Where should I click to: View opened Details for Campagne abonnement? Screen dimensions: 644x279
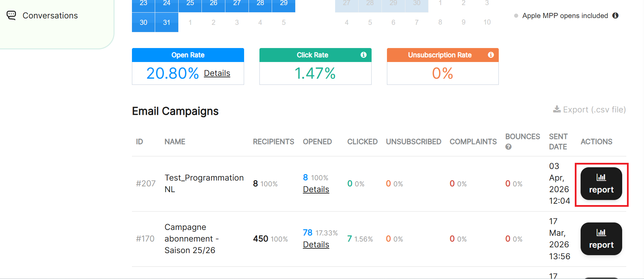(316, 245)
